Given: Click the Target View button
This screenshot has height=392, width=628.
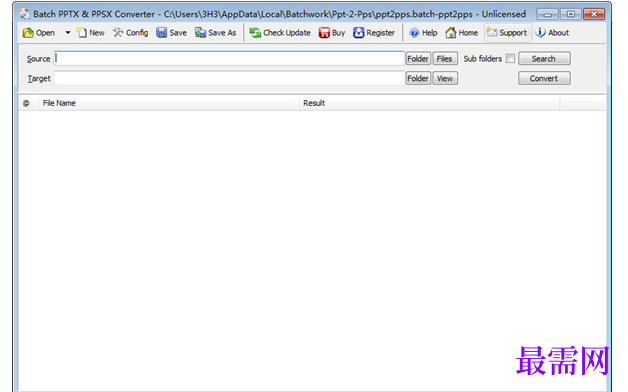Looking at the screenshot, I should [x=445, y=78].
